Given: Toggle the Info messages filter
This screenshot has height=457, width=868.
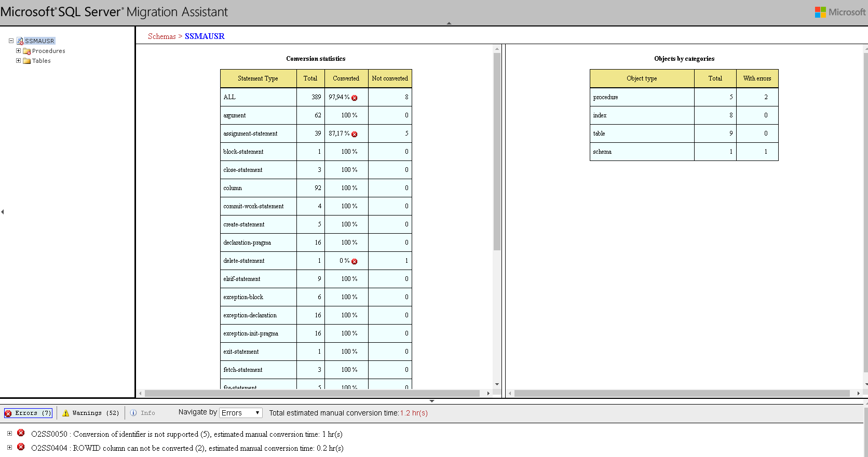Looking at the screenshot, I should (x=143, y=413).
